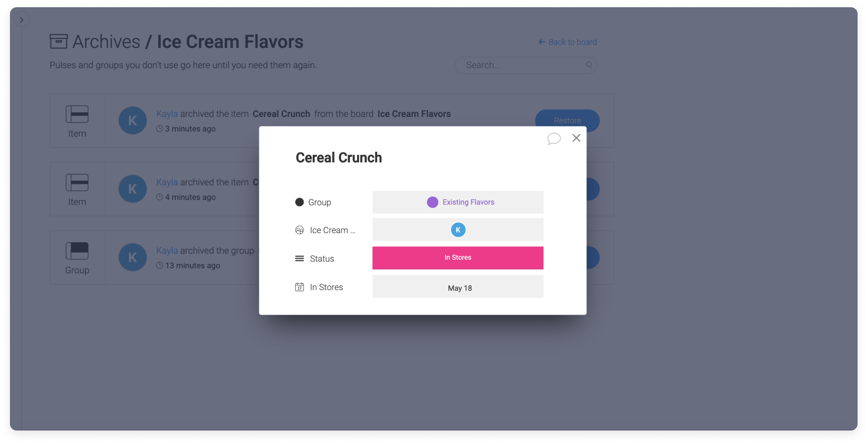Expand the collapsed sidebar chevron
This screenshot has height=445, width=868.
tap(21, 20)
